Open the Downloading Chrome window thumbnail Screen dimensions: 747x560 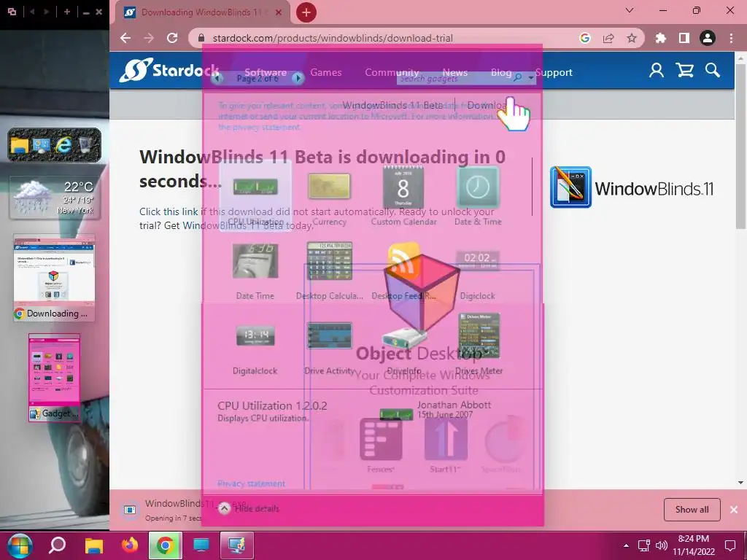pyautogui.click(x=54, y=278)
